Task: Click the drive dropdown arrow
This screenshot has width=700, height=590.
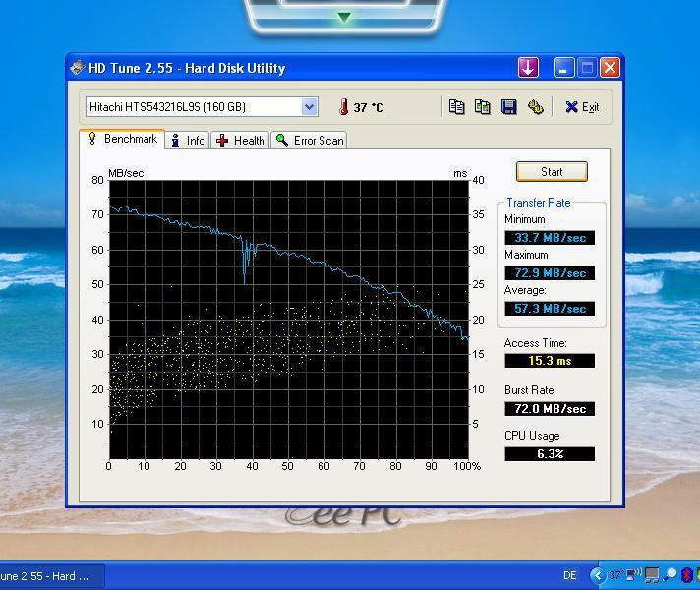Action: (309, 107)
